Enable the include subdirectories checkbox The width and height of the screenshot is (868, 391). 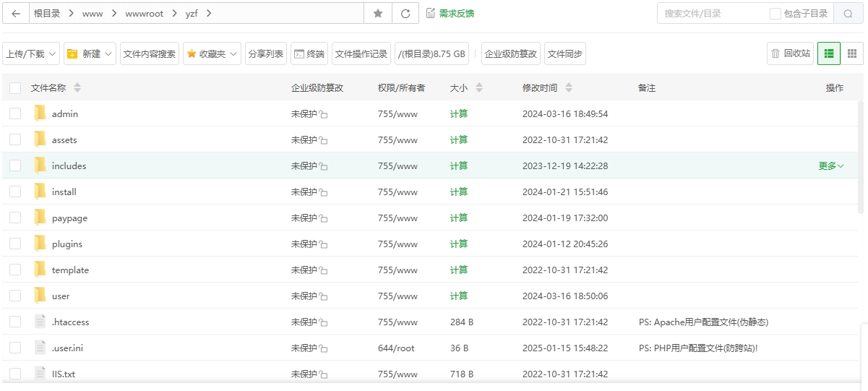point(775,14)
